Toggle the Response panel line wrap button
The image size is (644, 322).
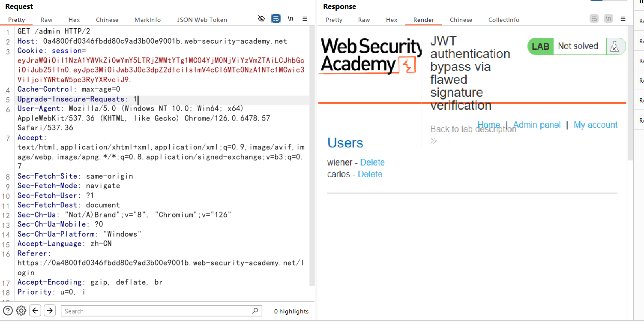pos(594,19)
